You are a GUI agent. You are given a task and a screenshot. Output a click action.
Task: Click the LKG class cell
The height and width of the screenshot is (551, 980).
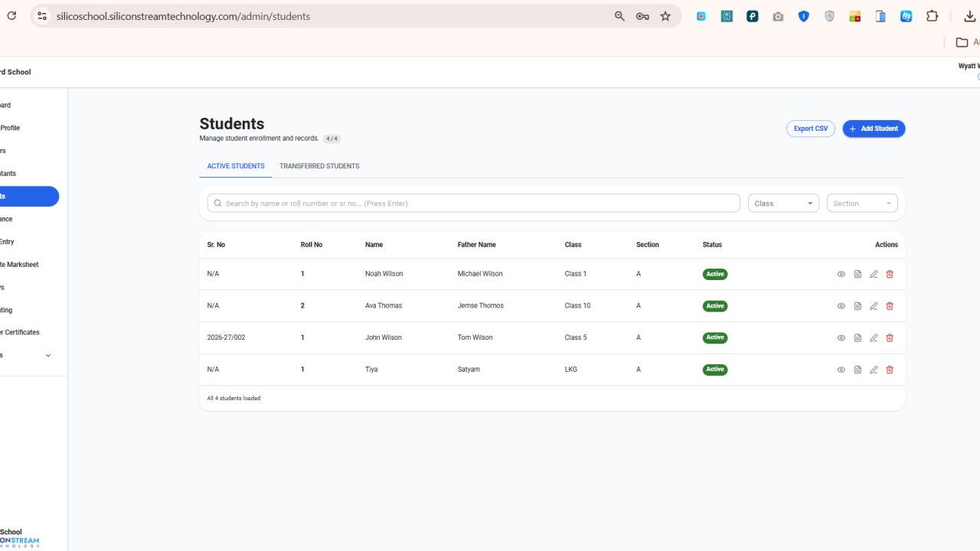[x=571, y=370]
